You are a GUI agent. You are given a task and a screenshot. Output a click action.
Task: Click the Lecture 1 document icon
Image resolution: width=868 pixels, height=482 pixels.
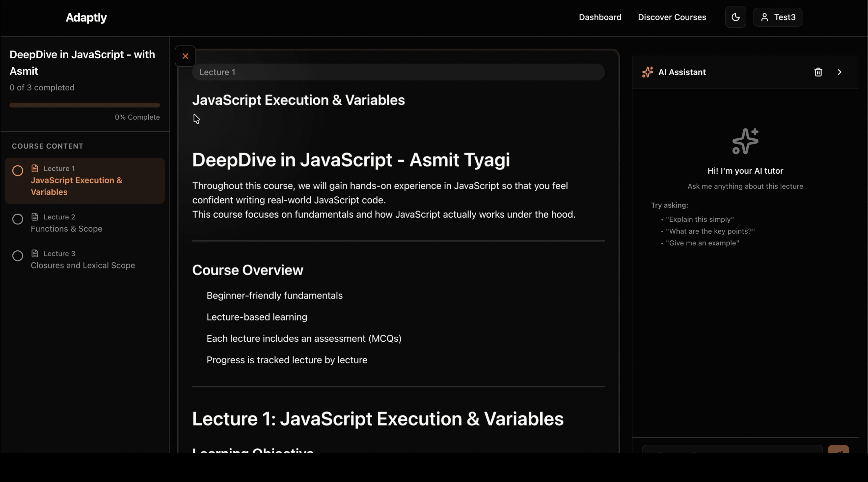coord(35,168)
